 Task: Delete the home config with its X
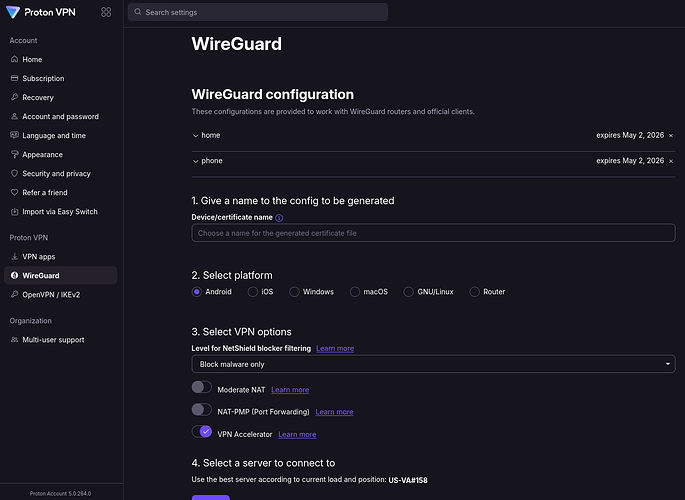pos(671,136)
